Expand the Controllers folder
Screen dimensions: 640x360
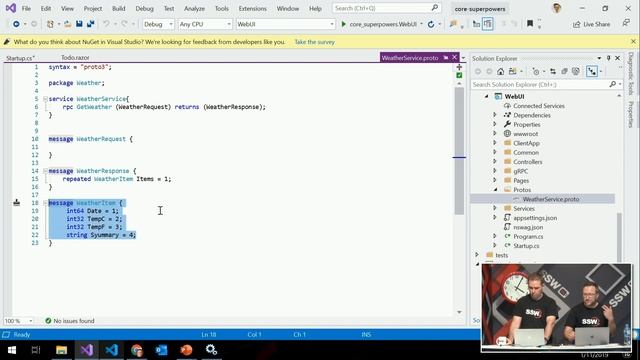pyautogui.click(x=495, y=162)
